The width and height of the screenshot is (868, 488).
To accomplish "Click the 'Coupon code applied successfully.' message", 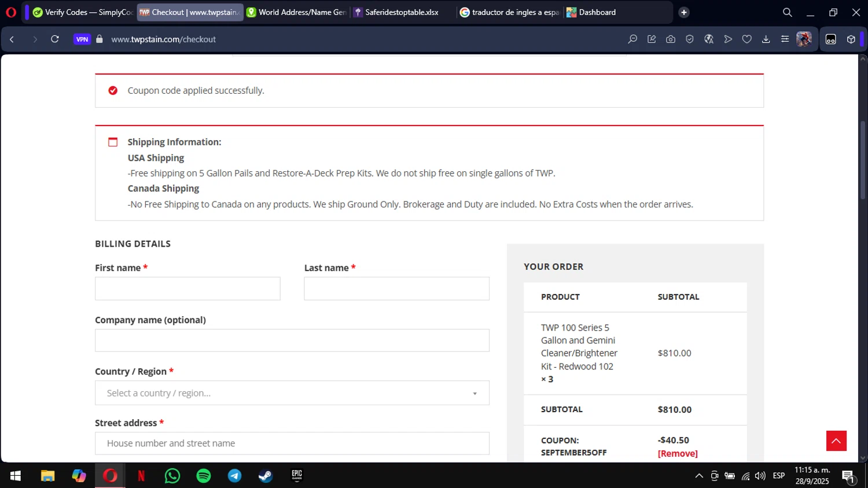I will click(x=196, y=90).
